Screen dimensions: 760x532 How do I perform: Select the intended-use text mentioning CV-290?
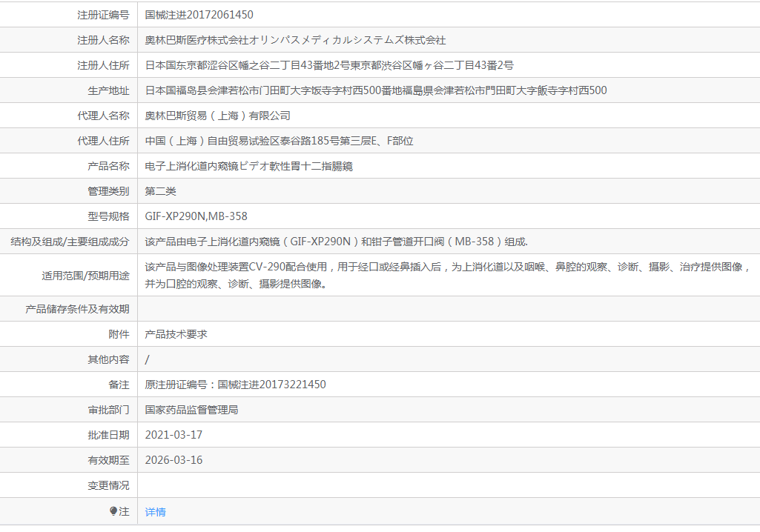tap(447, 275)
